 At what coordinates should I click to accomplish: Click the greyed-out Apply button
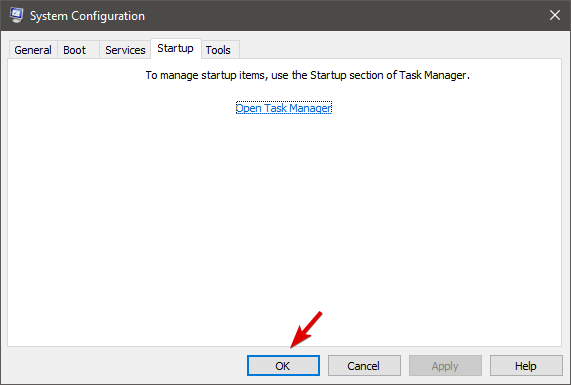point(445,366)
